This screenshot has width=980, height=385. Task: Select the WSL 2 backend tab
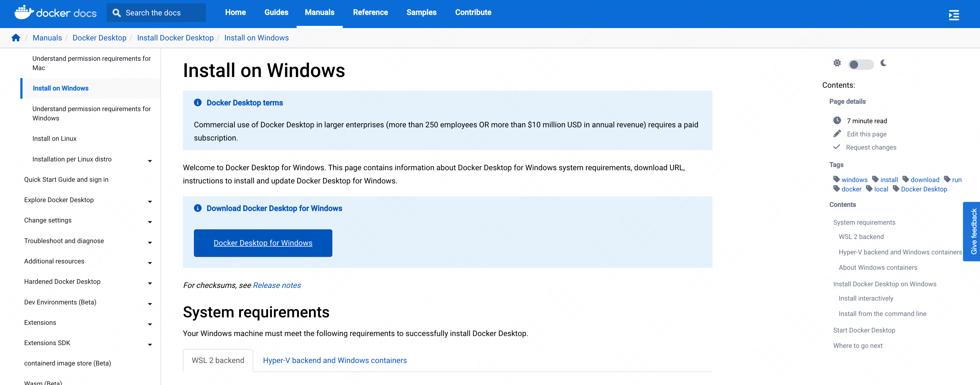[218, 360]
